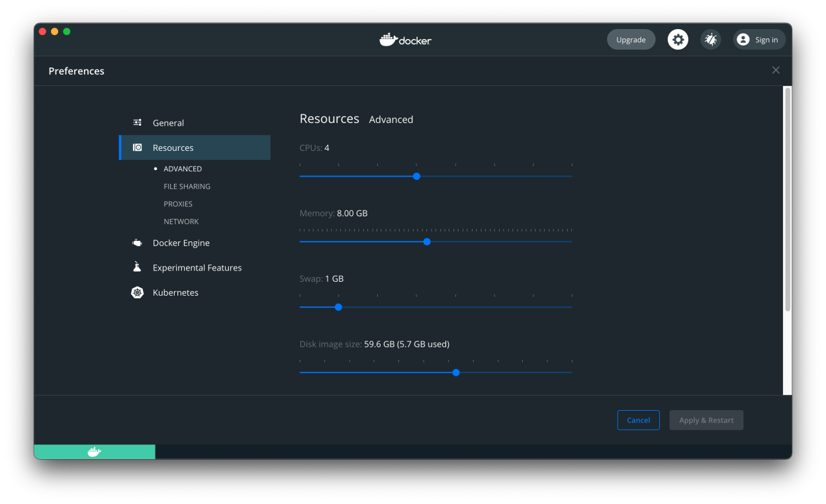Click the CPUs slider handle
Viewport: 826px width, 504px height.
pos(416,176)
